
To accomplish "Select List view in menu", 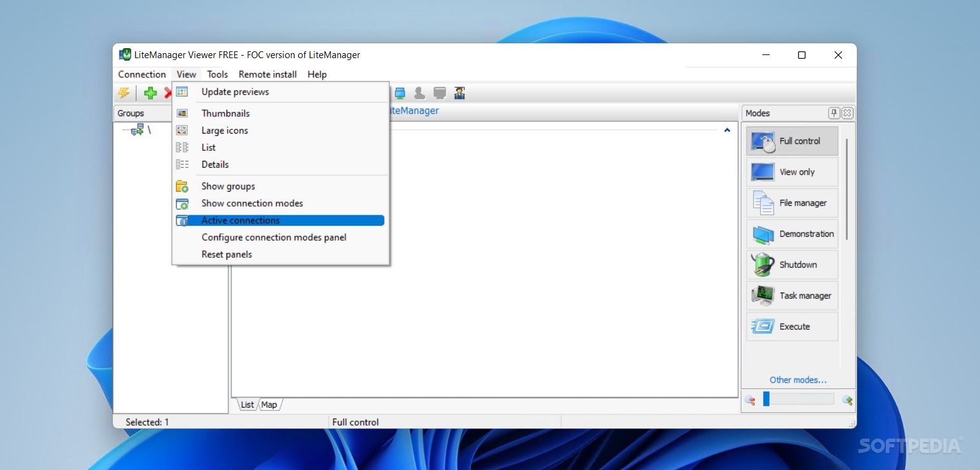I will (281, 147).
